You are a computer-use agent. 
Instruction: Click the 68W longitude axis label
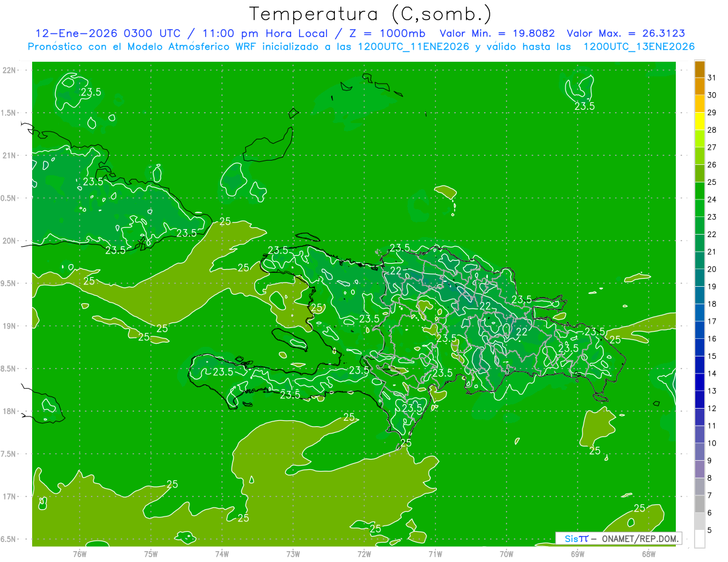(x=649, y=554)
